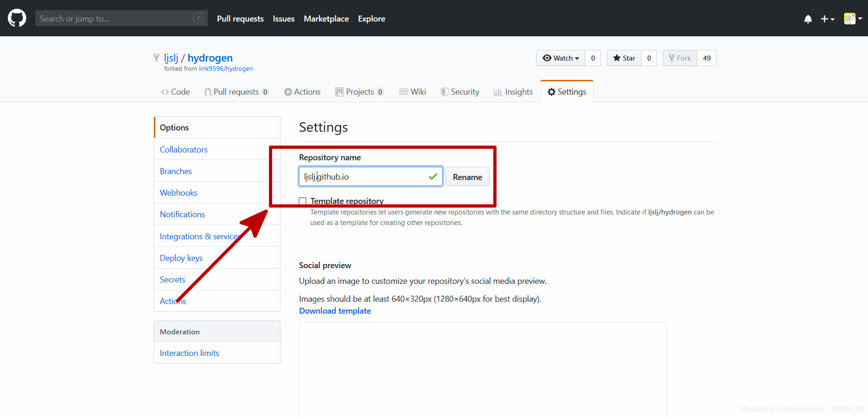Open the Code tab

click(175, 92)
